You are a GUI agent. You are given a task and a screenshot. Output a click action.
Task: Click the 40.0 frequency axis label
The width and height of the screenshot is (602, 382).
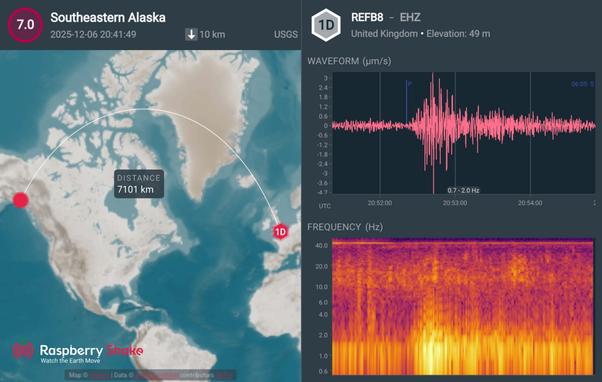click(x=321, y=245)
